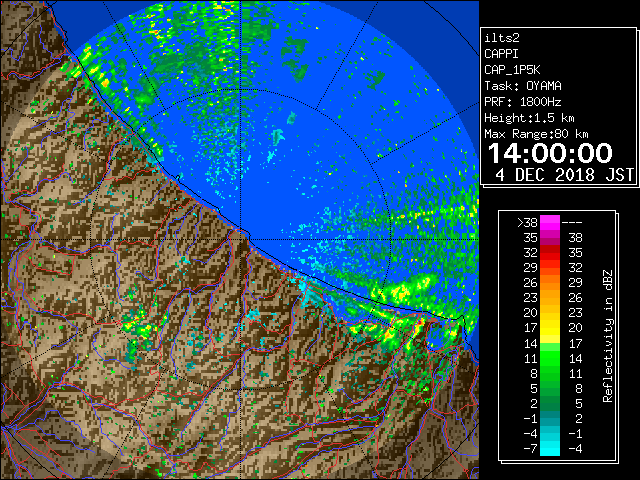Pick the red 32–35 dBZ legend swatch
Image resolution: width=640 pixels, height=480 pixels.
(x=550, y=253)
